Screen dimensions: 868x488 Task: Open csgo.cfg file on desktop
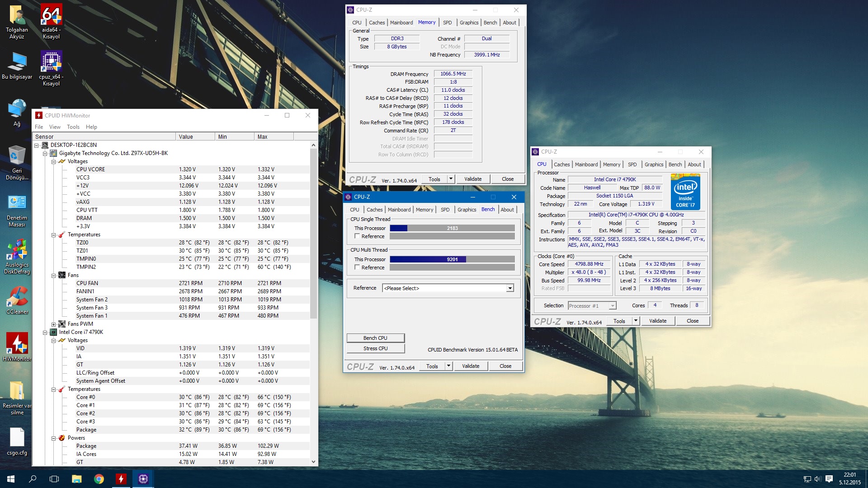pyautogui.click(x=17, y=442)
